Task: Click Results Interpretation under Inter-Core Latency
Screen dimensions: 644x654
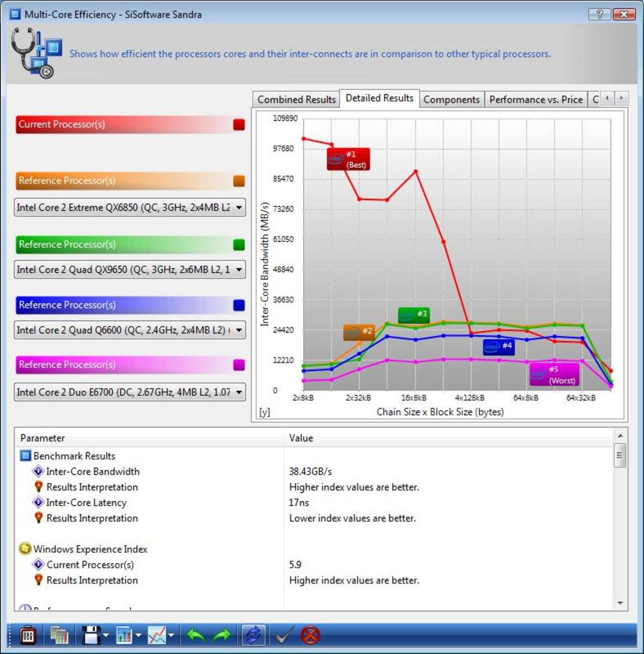Action: 92,518
